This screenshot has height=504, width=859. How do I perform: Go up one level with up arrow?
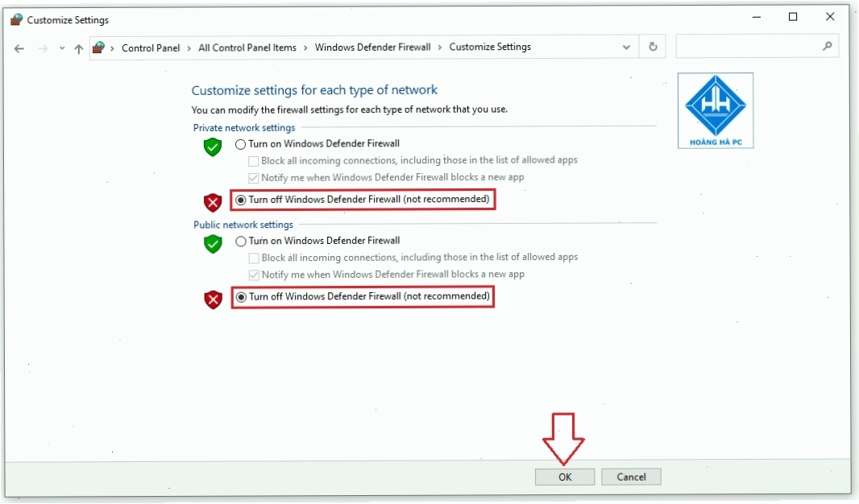pos(79,48)
